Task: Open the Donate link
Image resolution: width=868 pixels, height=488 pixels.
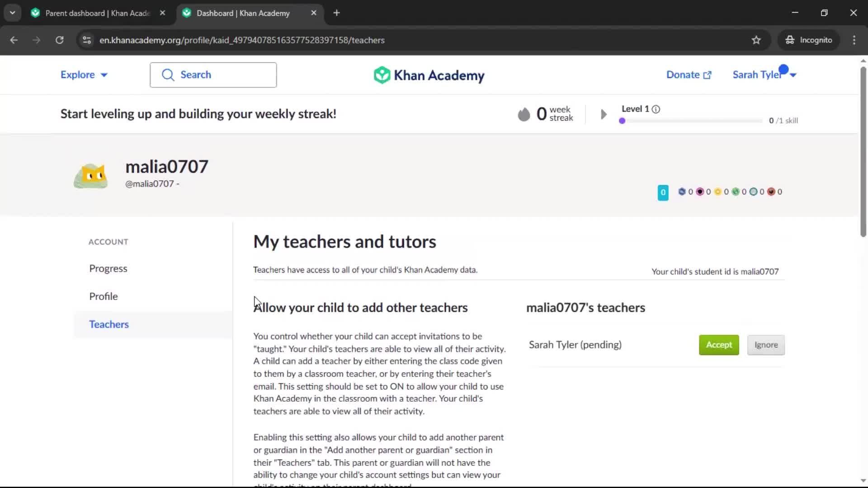Action: (689, 75)
